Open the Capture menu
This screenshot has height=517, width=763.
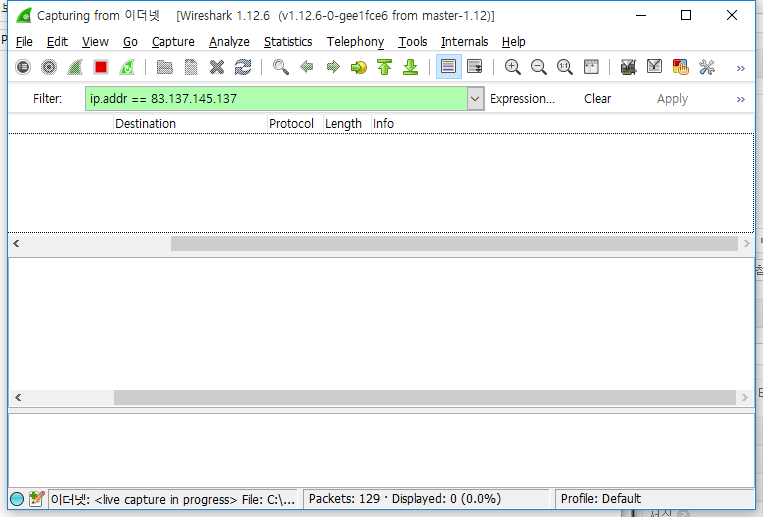click(x=173, y=42)
